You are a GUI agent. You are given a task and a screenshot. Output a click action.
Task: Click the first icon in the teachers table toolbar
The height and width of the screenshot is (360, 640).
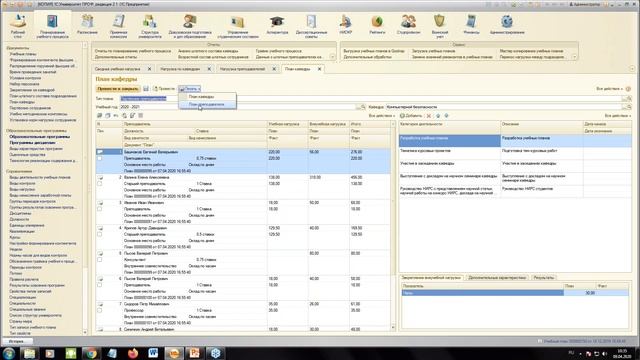click(x=100, y=116)
